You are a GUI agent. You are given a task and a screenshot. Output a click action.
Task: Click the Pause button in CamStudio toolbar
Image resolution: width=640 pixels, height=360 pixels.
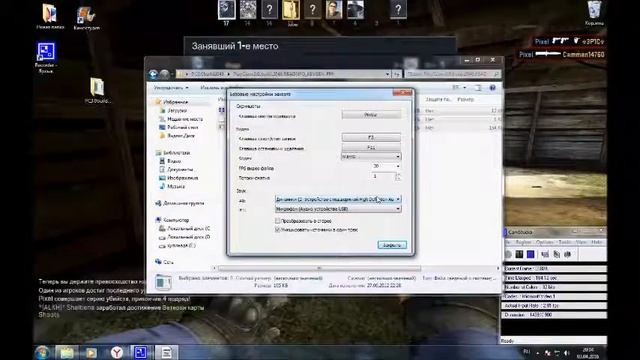[x=519, y=254]
